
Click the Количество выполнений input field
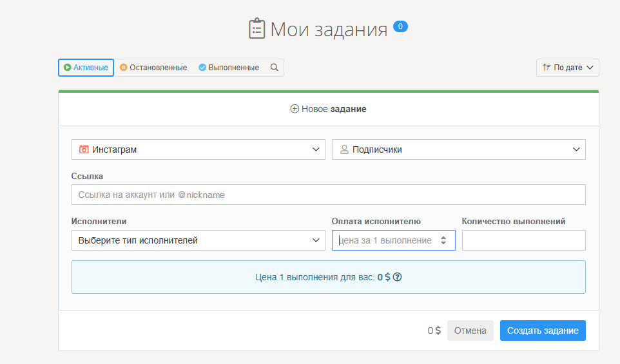coord(523,240)
